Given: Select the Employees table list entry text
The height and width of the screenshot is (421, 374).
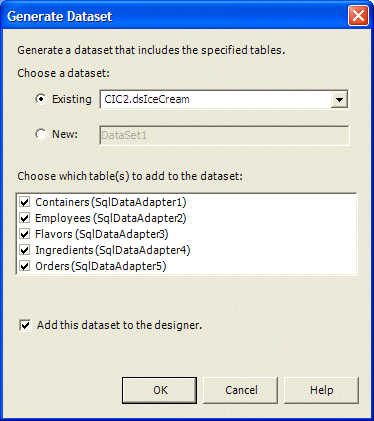Looking at the screenshot, I should (111, 218).
